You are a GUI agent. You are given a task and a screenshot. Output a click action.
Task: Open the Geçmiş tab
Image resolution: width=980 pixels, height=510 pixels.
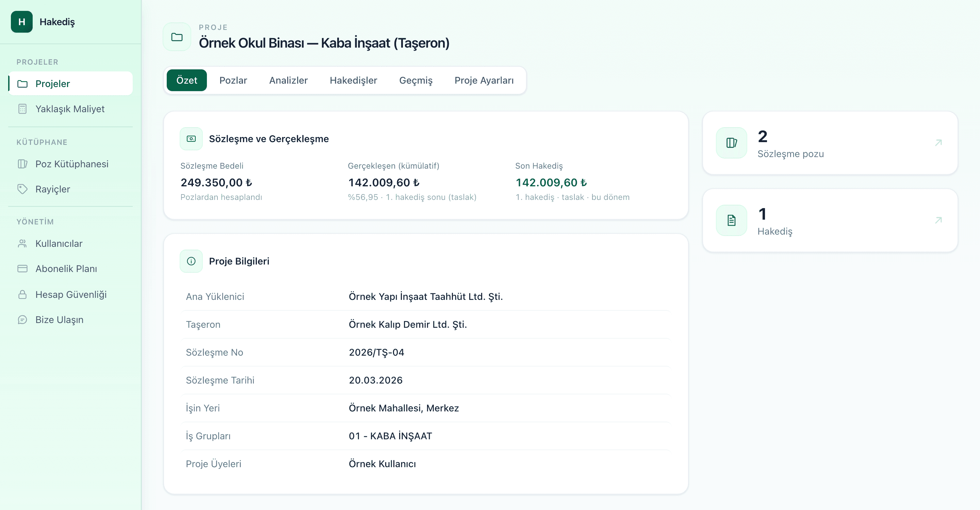pyautogui.click(x=416, y=80)
